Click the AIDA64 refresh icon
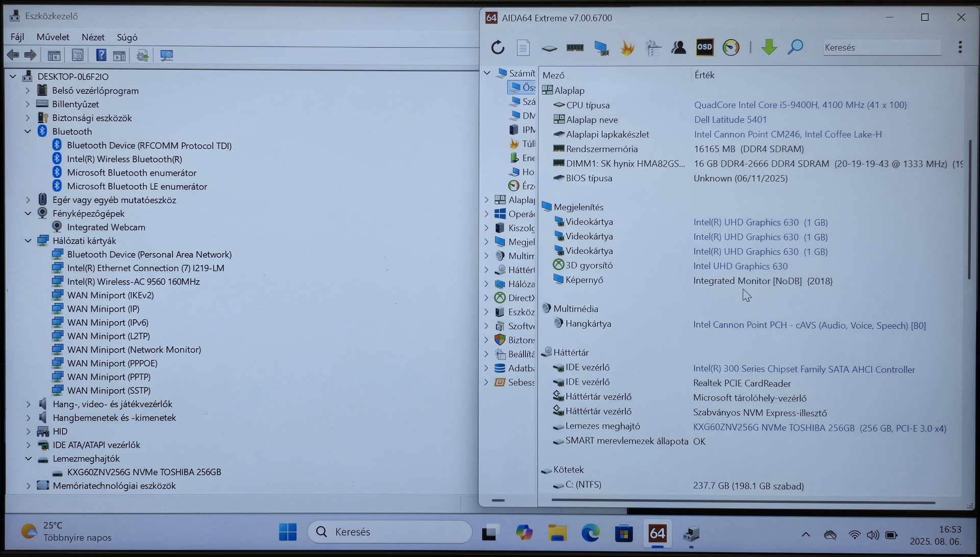 click(x=498, y=48)
